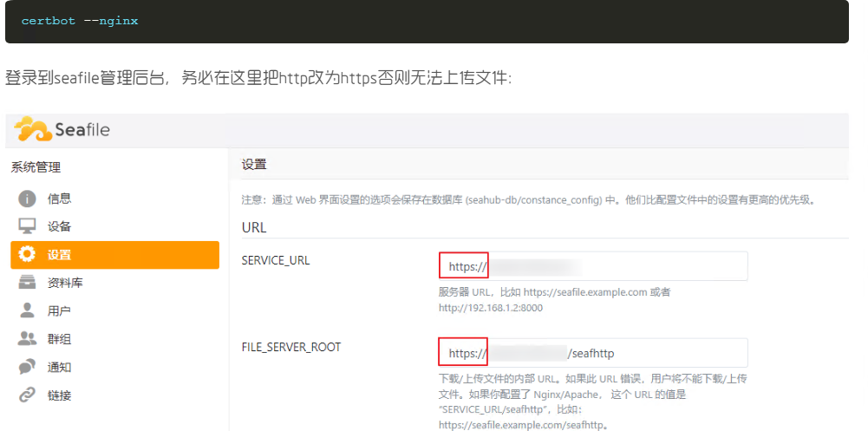Click the 设置 page title
The image size is (868, 431).
pos(254,164)
